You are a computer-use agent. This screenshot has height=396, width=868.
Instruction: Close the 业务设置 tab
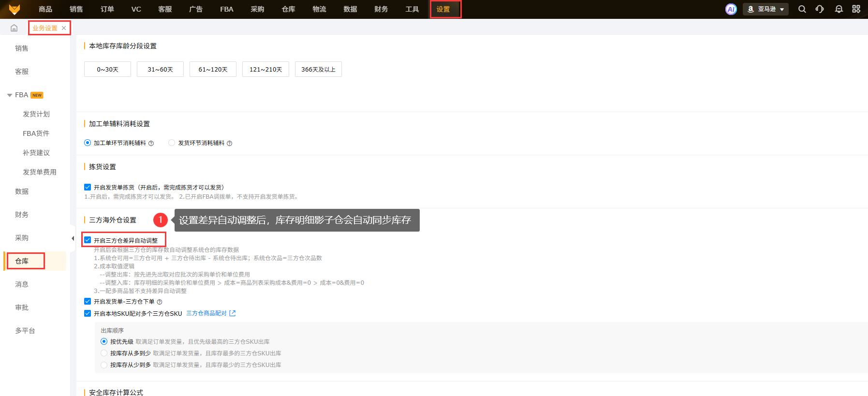(x=64, y=28)
